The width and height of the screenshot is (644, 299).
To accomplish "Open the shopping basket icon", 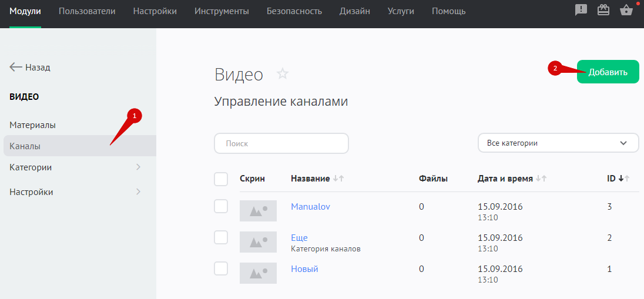I will [x=626, y=10].
